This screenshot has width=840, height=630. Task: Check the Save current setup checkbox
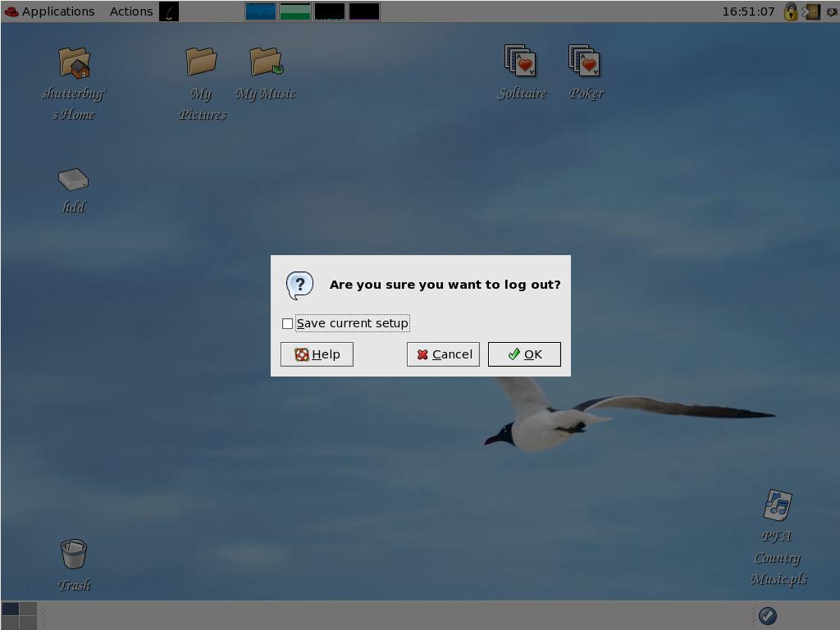coord(287,323)
